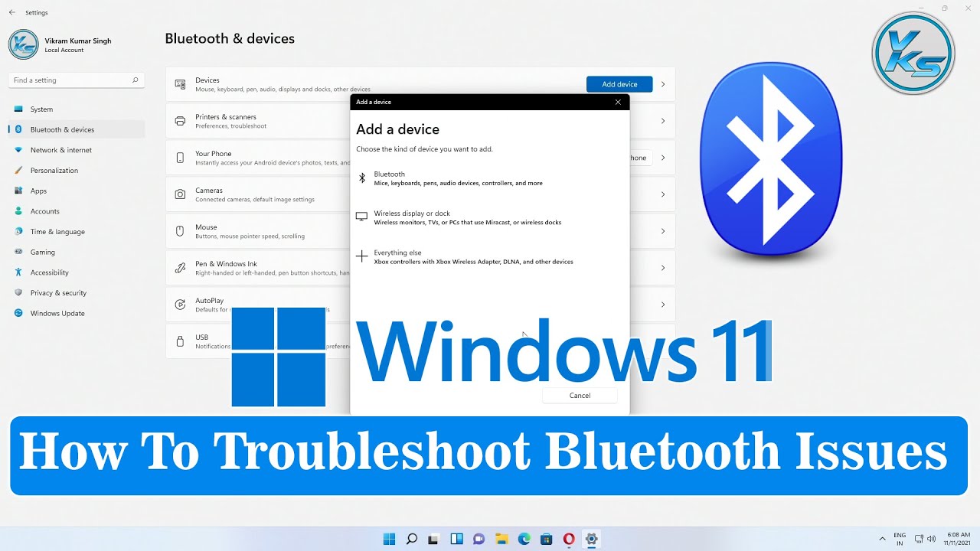Open Network & internet settings
The image size is (980, 551).
tap(77, 150)
